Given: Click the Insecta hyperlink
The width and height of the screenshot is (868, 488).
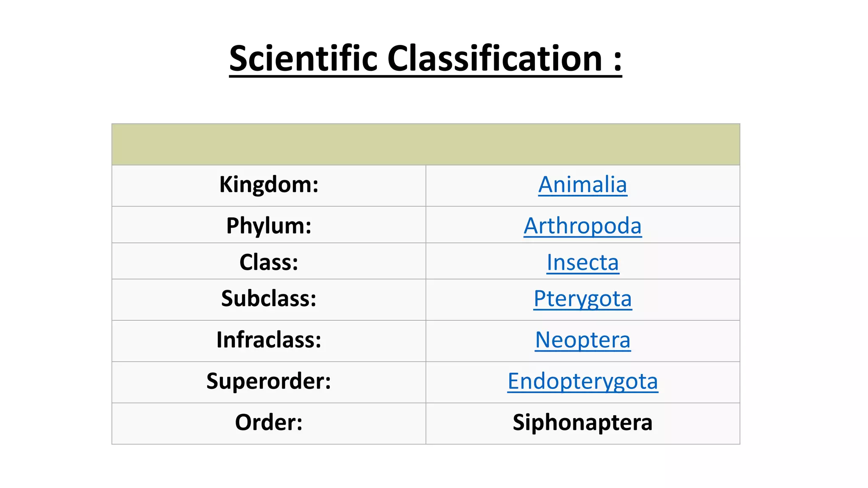Looking at the screenshot, I should (x=582, y=262).
